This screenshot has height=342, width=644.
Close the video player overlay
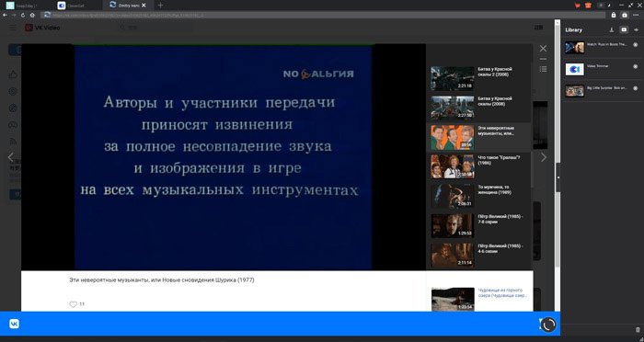(x=543, y=49)
